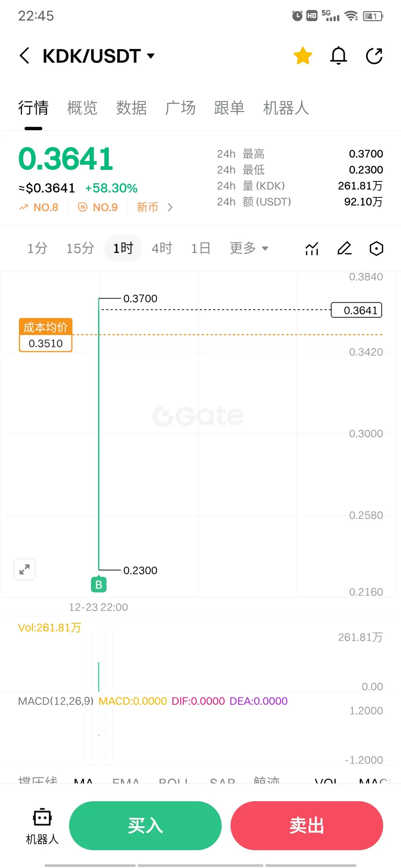The width and height of the screenshot is (401, 868).
Task: Toggle the yellow favorite star
Action: tap(303, 56)
